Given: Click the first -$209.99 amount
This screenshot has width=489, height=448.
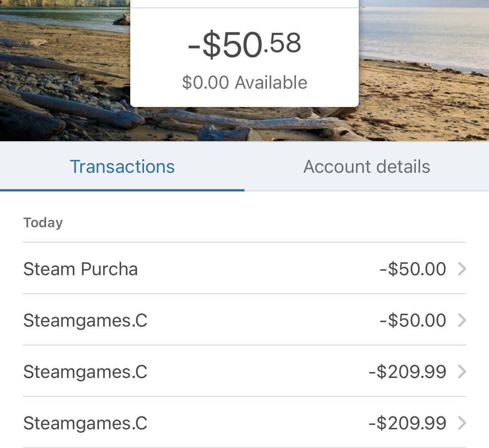Looking at the screenshot, I should click(407, 372).
